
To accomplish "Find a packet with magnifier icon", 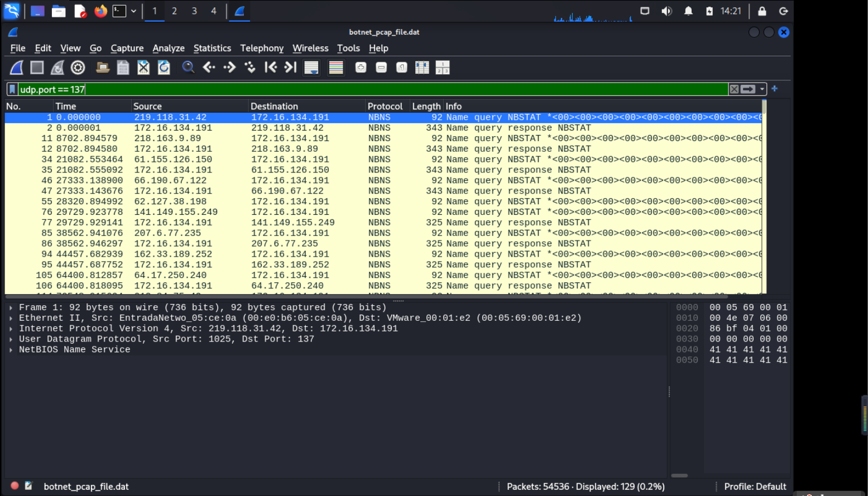I will coord(188,68).
